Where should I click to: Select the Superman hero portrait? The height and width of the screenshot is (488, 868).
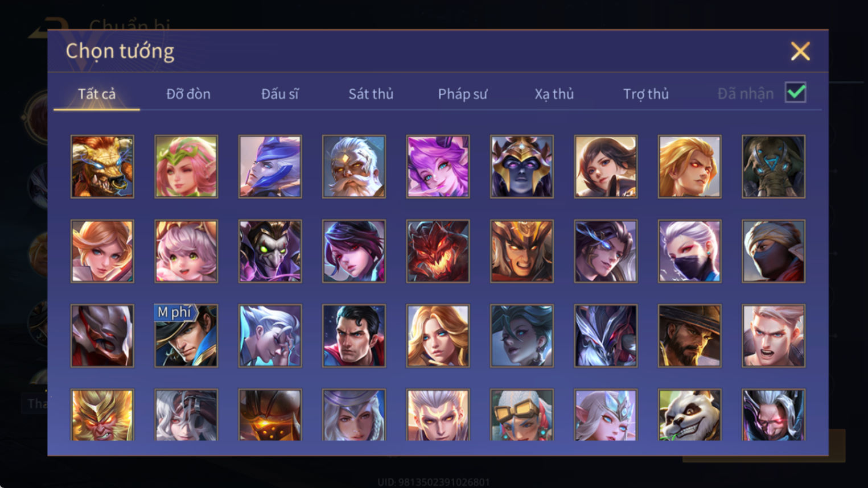click(x=354, y=336)
